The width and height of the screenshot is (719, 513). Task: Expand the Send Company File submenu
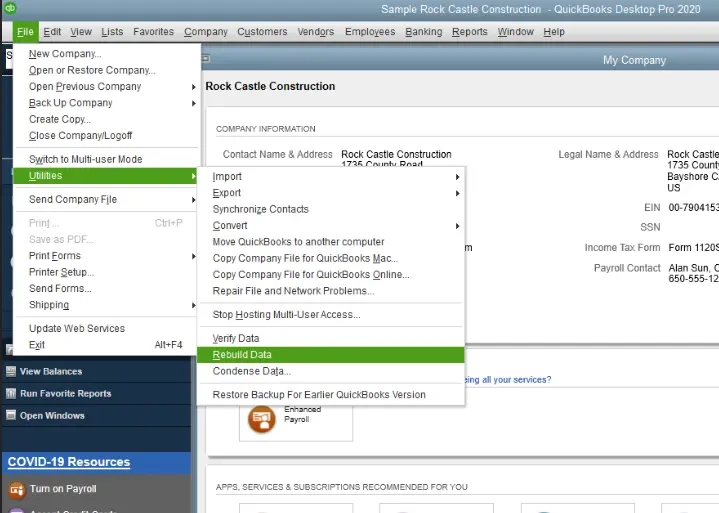107,199
